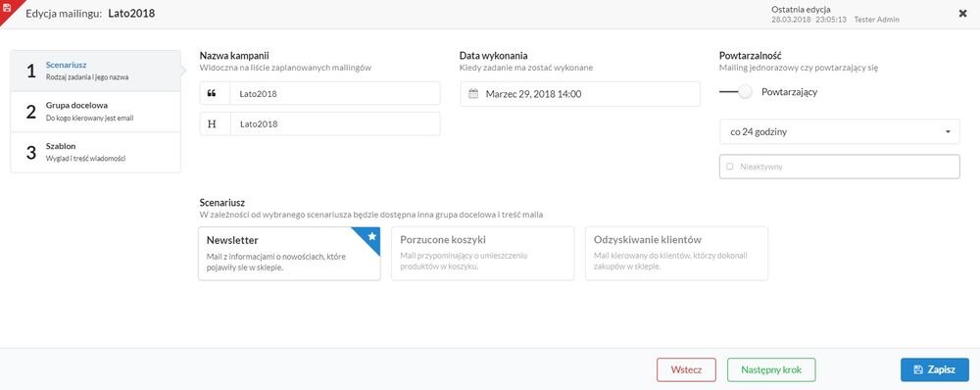Viewport: 980px width, 390px height.
Task: Click the 'Powtarzalność' heading
Action: click(751, 56)
